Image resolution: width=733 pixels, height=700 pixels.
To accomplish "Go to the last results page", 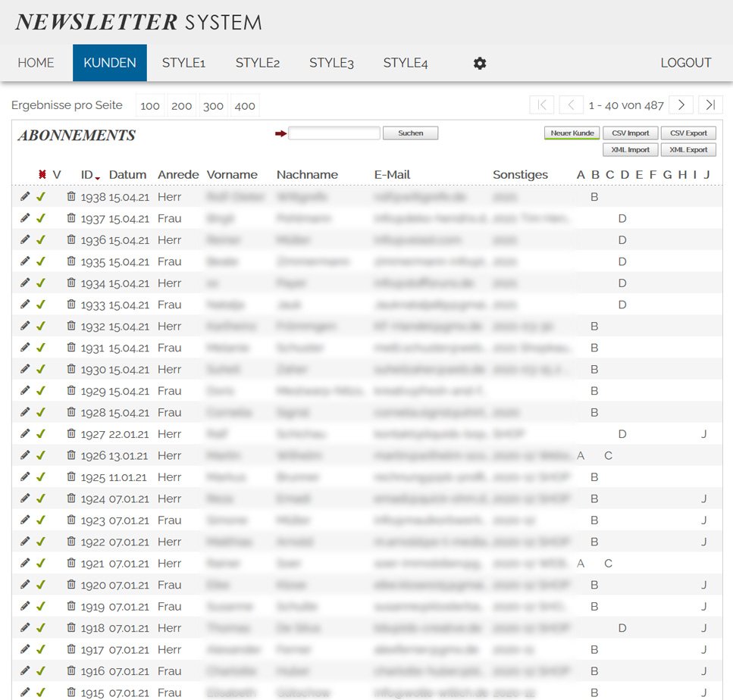I will point(710,105).
